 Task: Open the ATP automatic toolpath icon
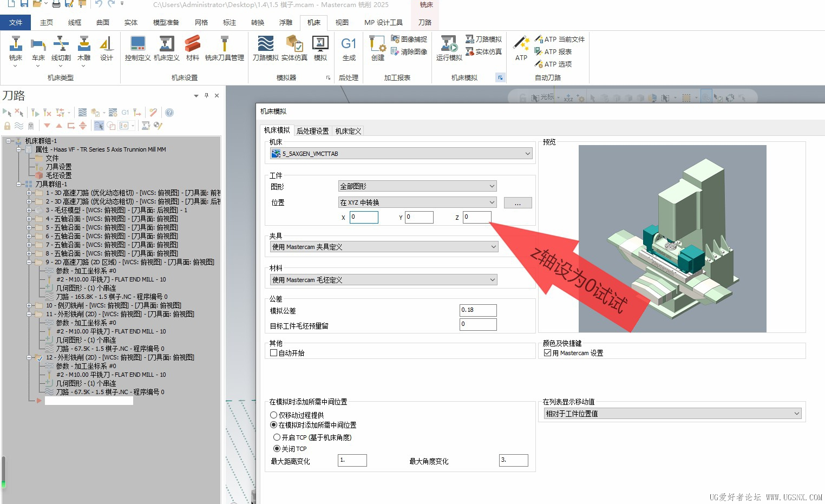click(521, 49)
